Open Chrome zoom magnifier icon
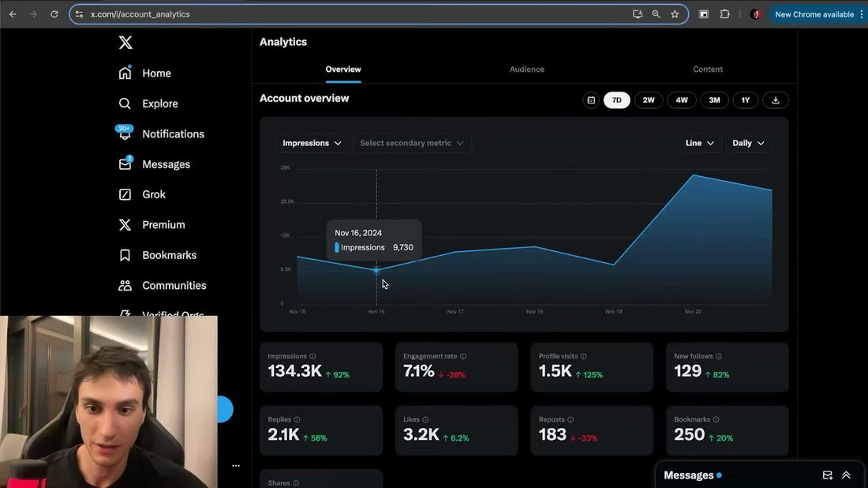 [656, 14]
